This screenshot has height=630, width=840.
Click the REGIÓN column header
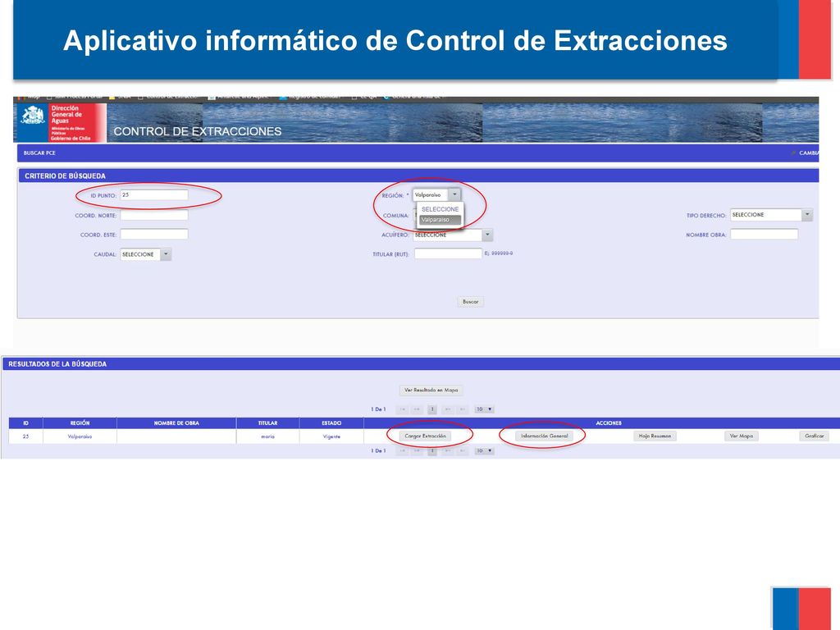click(x=80, y=423)
